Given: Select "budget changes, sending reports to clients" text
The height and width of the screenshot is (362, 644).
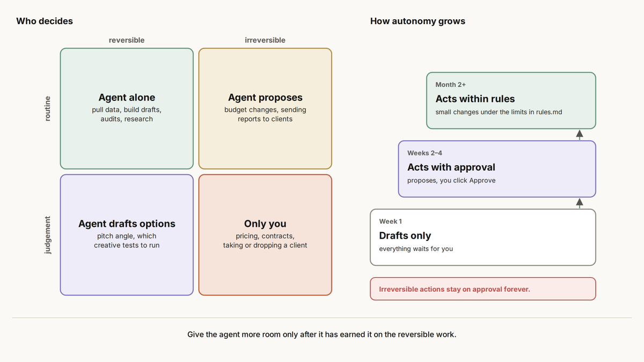Looking at the screenshot, I should [265, 114].
